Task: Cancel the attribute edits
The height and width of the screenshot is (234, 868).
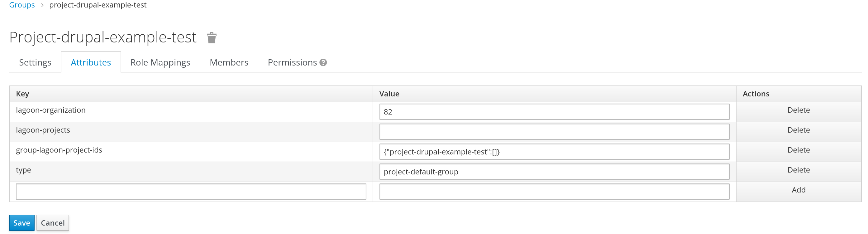Action: (53, 222)
